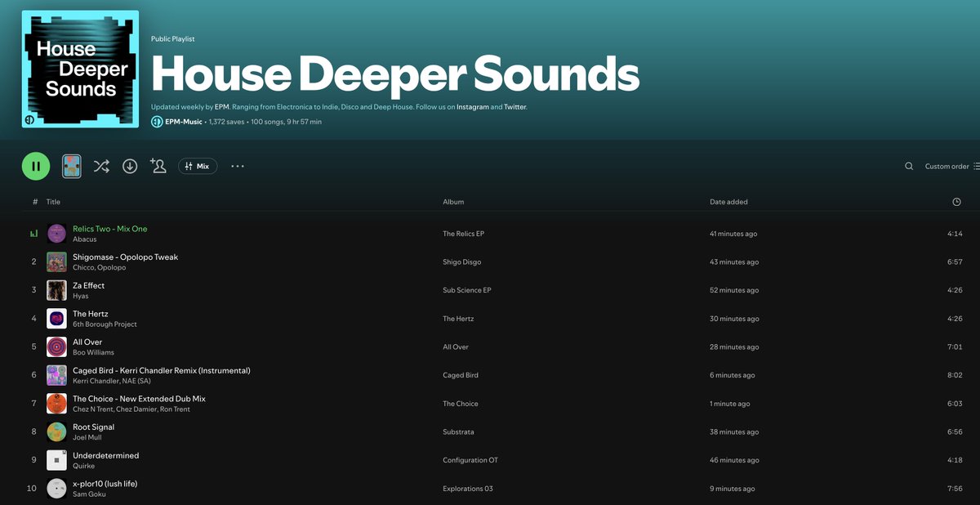This screenshot has height=505, width=980.
Task: Sort by the Date added column header
Action: click(728, 202)
